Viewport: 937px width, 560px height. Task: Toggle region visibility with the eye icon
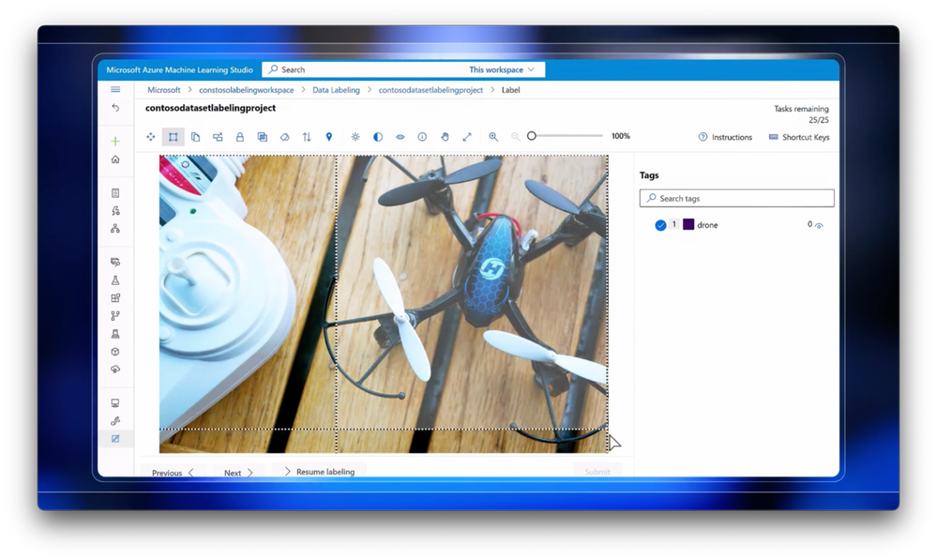[400, 137]
